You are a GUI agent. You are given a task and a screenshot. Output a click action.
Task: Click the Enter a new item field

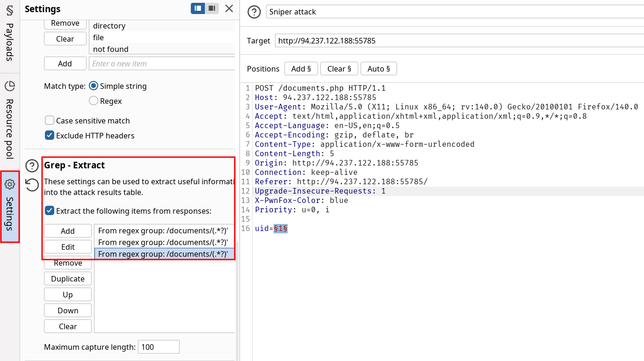pyautogui.click(x=161, y=64)
